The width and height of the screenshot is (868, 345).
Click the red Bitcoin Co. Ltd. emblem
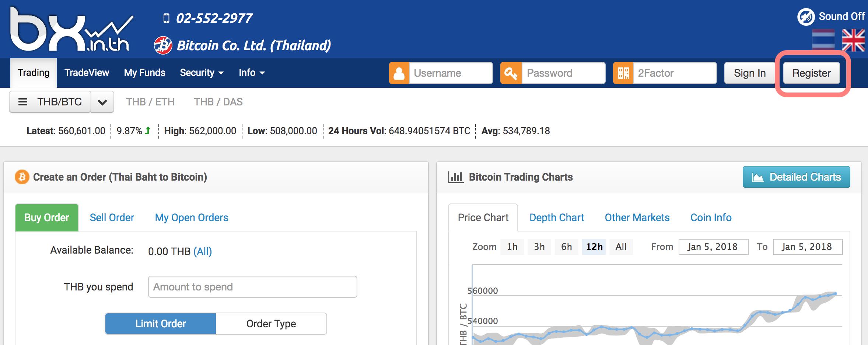click(x=163, y=45)
